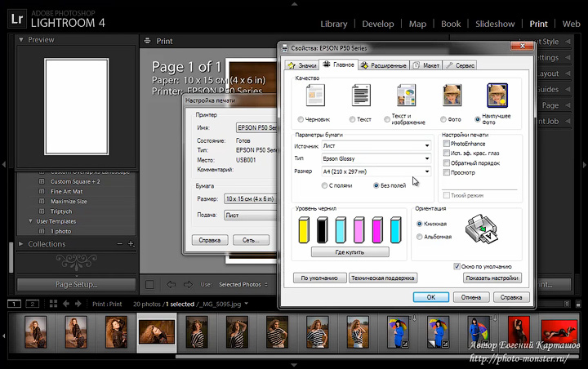Toggle Просмотр preview checkbox
Viewport: 588px width, 369px height.
click(x=446, y=172)
